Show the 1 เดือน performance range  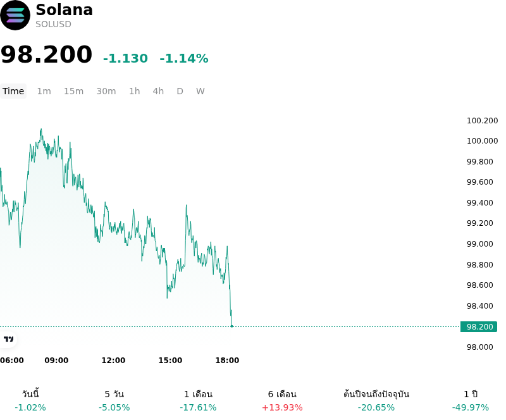198,400
